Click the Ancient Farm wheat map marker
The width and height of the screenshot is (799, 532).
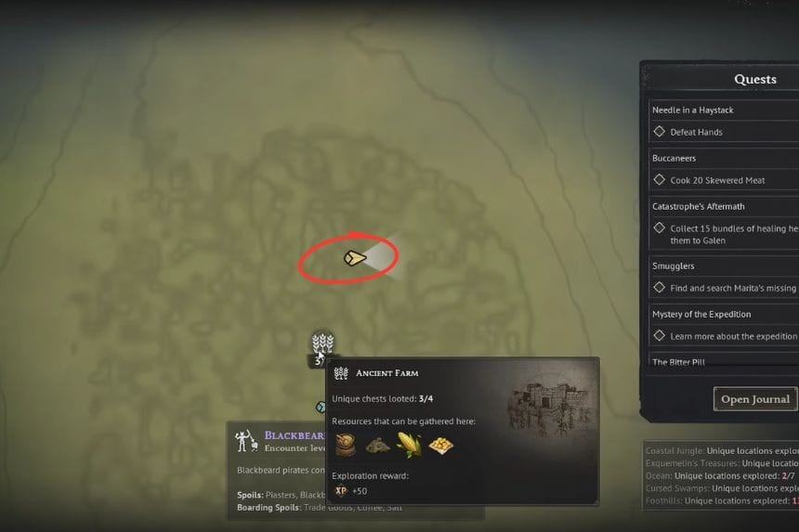(322, 344)
